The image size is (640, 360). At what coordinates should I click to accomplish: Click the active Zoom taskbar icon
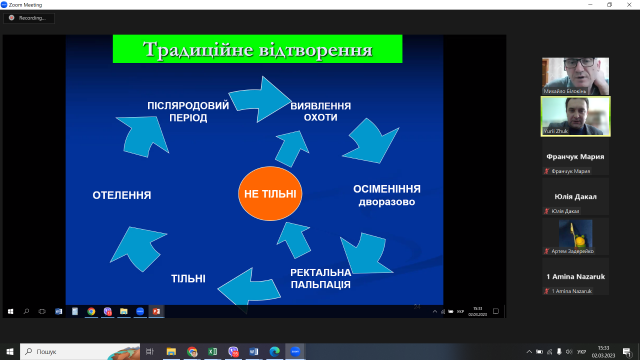(296, 351)
